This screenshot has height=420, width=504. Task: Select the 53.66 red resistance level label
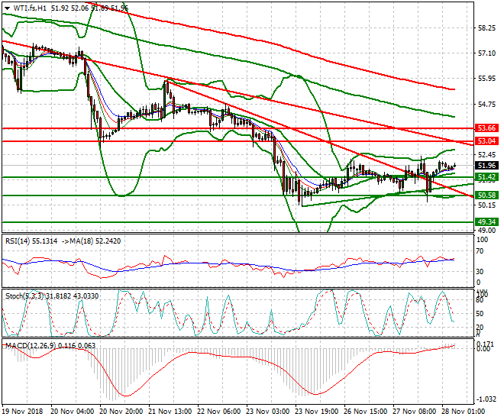point(486,128)
